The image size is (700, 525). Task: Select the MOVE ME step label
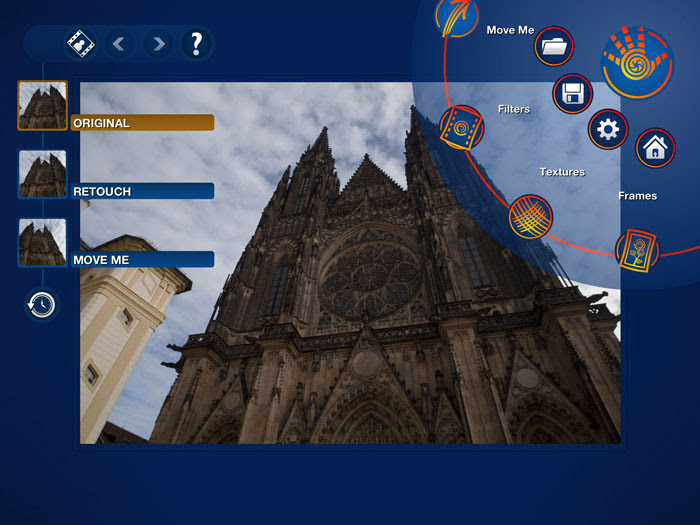(x=142, y=259)
